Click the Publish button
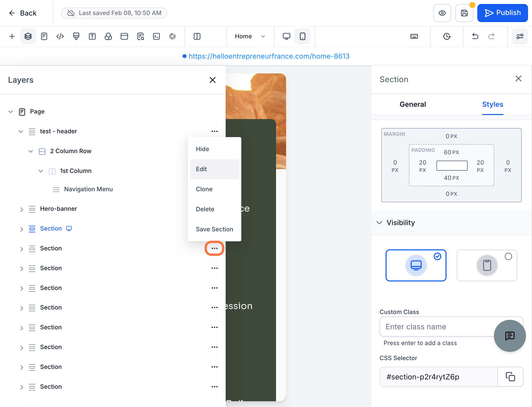 502,13
